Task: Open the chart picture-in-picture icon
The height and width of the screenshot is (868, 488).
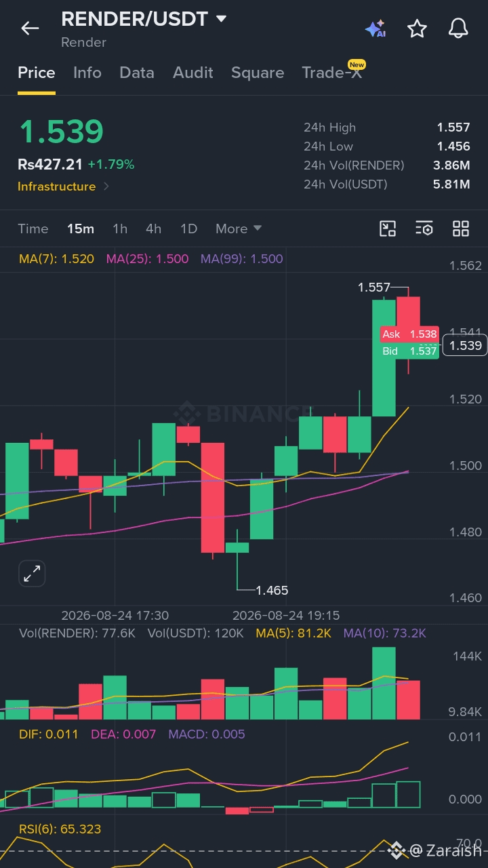Action: [x=388, y=229]
